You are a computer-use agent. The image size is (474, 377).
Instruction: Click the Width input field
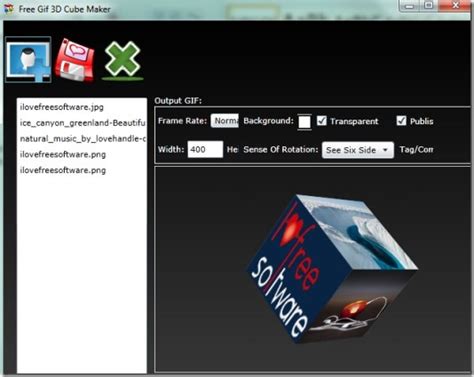click(x=205, y=149)
